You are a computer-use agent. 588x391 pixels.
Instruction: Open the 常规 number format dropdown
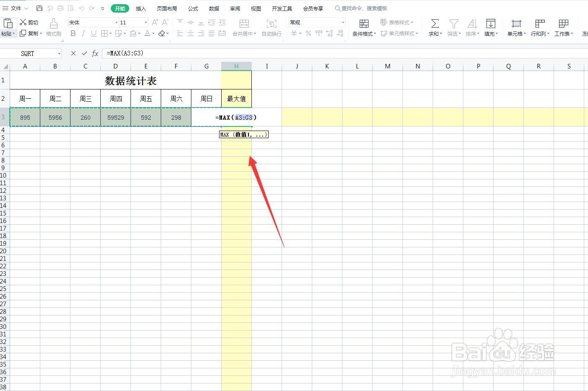pos(316,22)
